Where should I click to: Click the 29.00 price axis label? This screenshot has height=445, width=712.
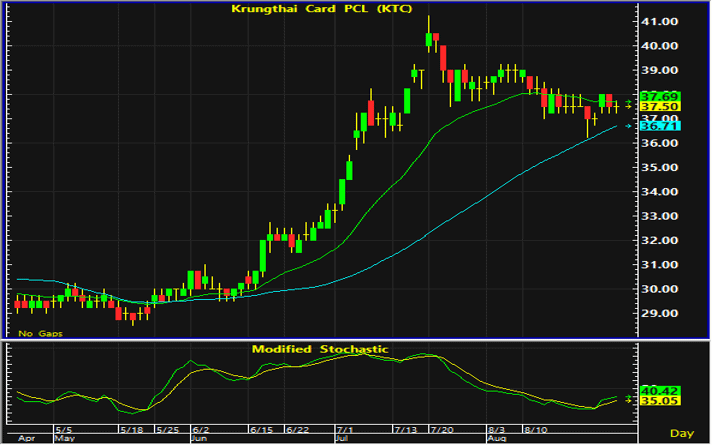tap(659, 313)
